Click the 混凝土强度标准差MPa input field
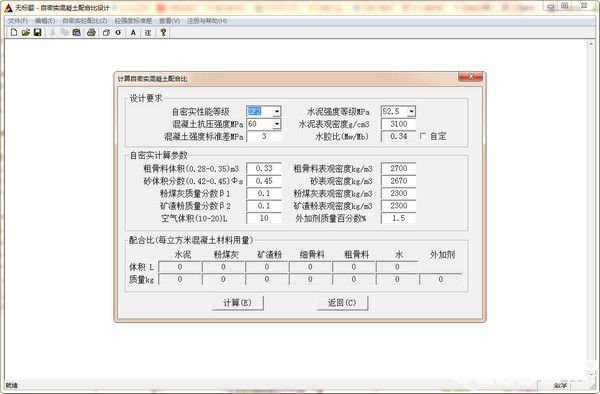Image resolution: width=600 pixels, height=394 pixels. coord(264,136)
